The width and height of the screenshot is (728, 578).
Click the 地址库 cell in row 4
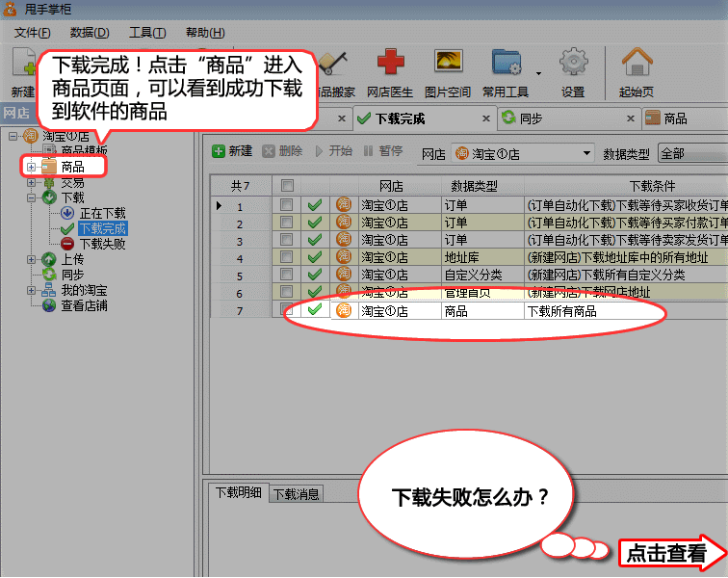(x=482, y=257)
